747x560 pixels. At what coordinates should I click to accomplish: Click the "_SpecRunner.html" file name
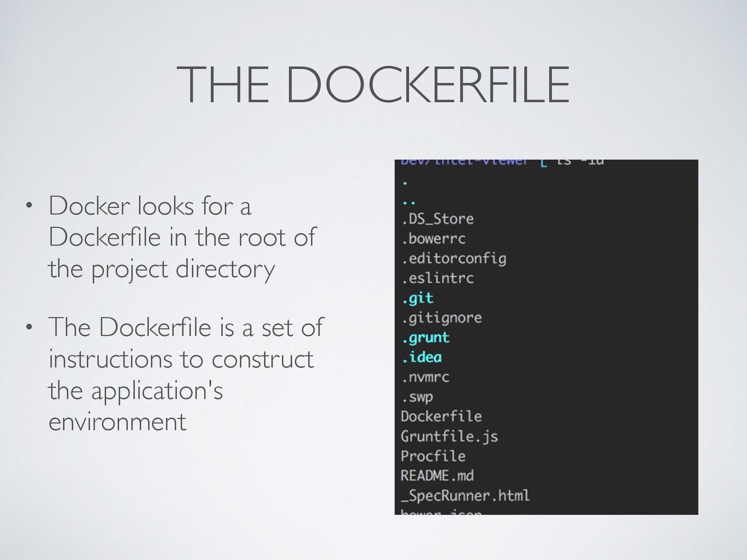pos(465,496)
